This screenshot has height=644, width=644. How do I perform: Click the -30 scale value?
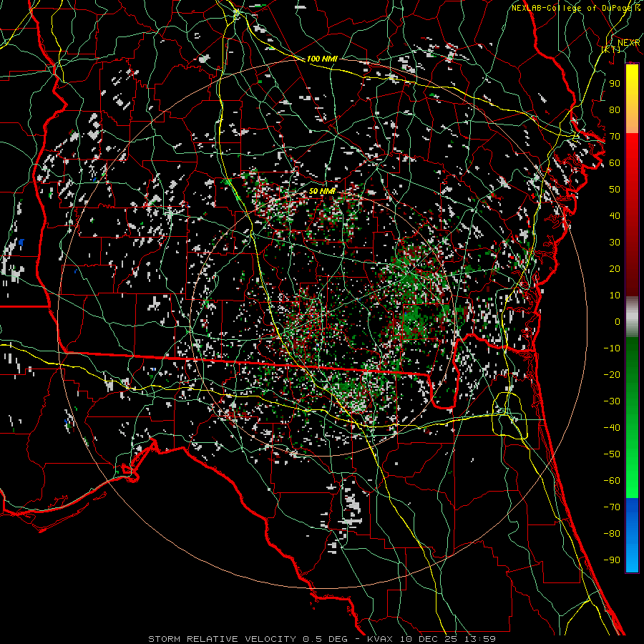click(612, 401)
